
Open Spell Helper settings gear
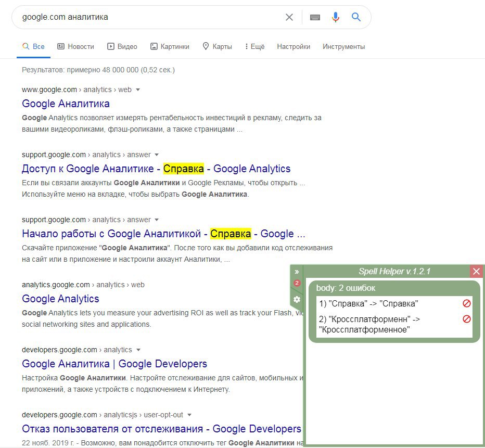coord(297,299)
